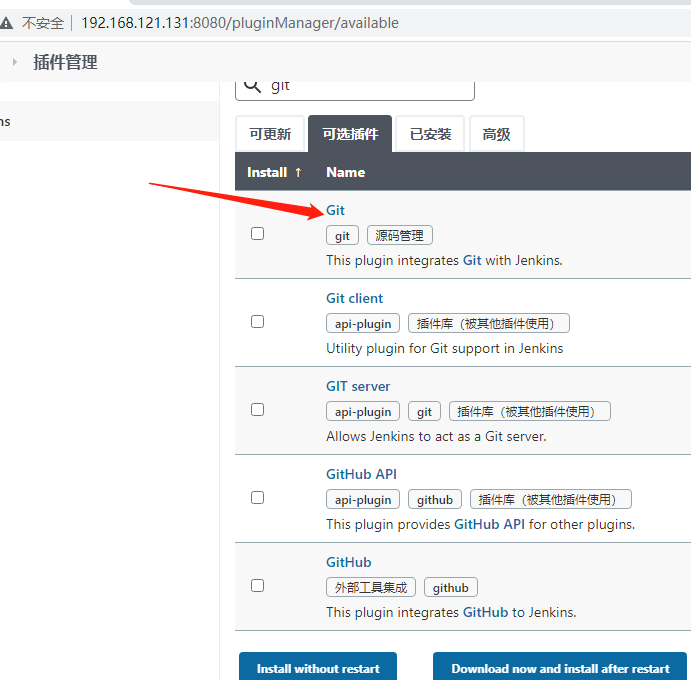Expand the breadcrumb arrow beside 插件管理

(15, 62)
